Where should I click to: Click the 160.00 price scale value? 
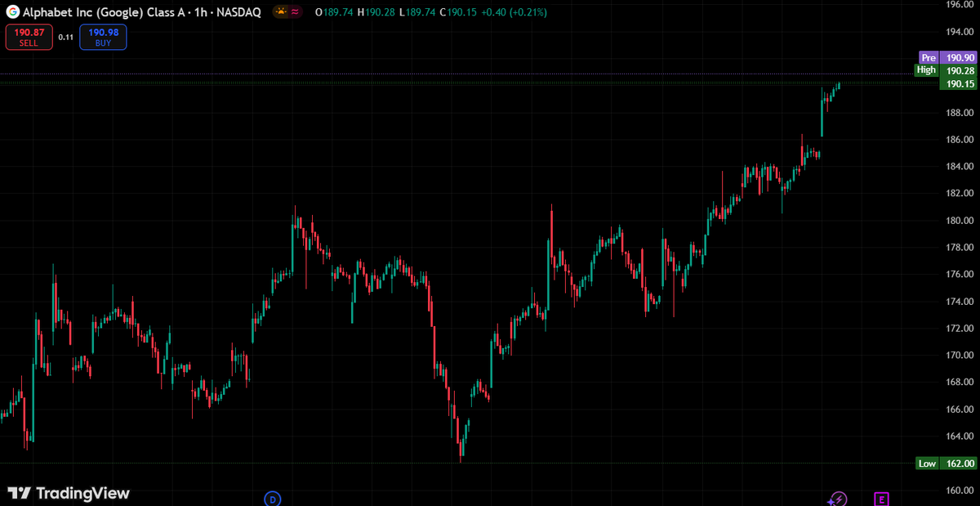tap(960, 490)
